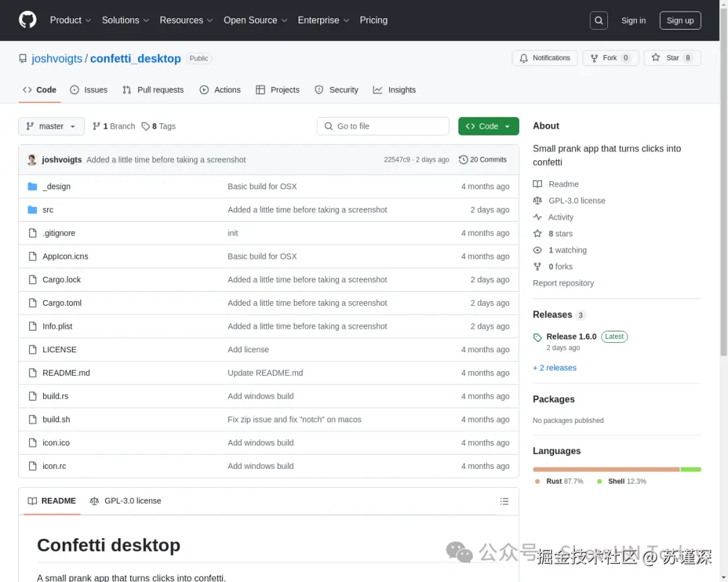728x582 pixels.
Task: Click Report repository link
Action: pyautogui.click(x=563, y=283)
